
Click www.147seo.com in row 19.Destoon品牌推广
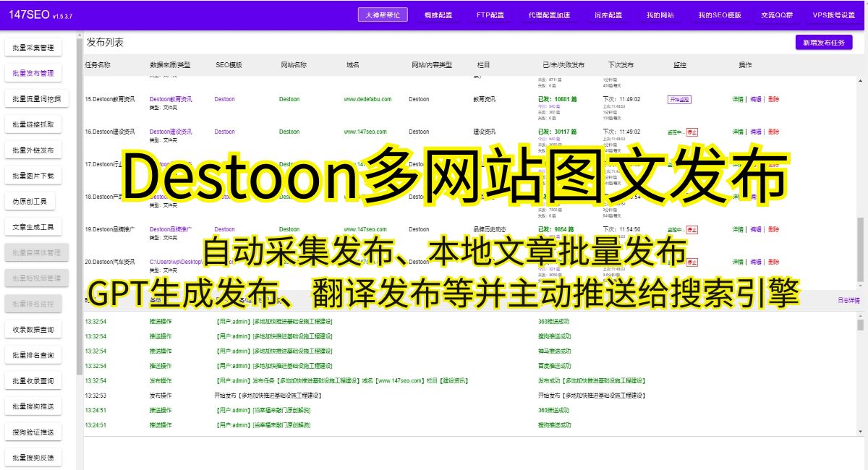coord(365,229)
